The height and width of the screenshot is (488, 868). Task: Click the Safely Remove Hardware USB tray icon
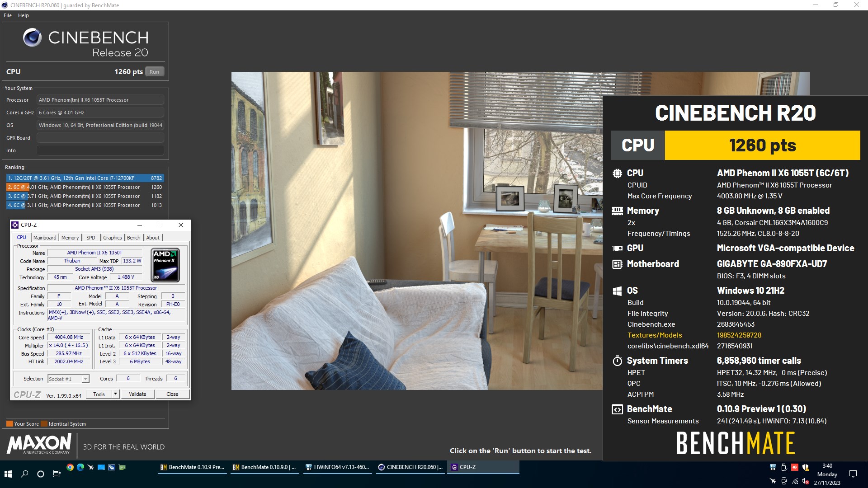[784, 467]
